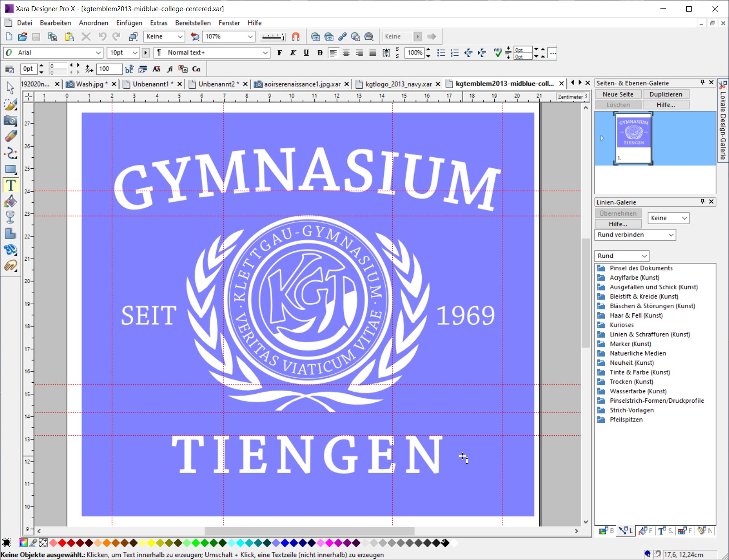
Task: Open the Arial font dropdown
Action: tap(98, 53)
